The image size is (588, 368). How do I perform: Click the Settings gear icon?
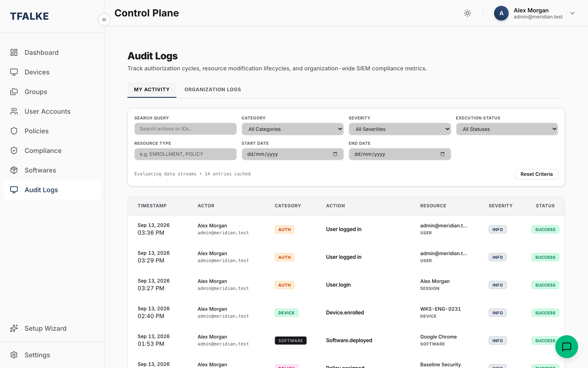pyautogui.click(x=14, y=355)
